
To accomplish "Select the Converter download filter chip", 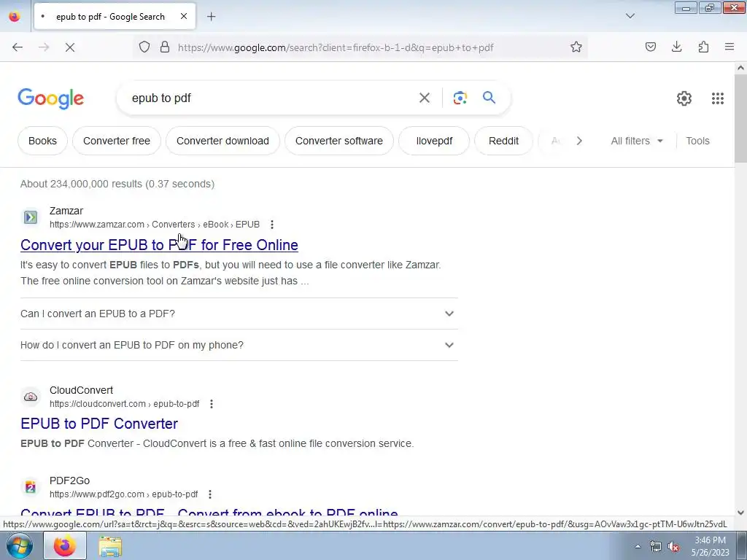I will [x=222, y=141].
